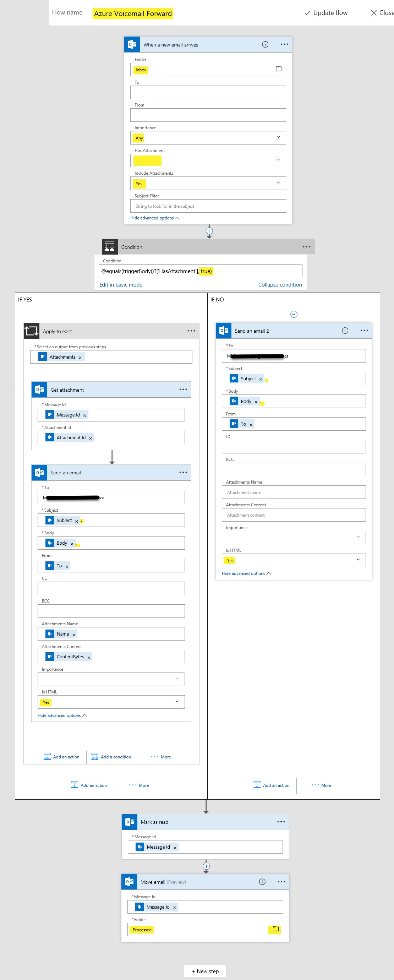Click folder picker icon in Inbox field
Image resolution: width=394 pixels, height=980 pixels.
coord(278,69)
